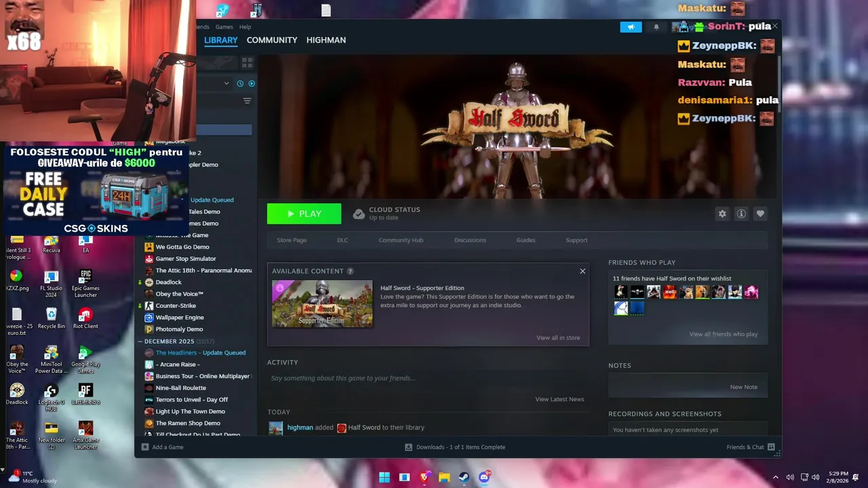Select Gamer Stop Simulator in library
This screenshot has width=868, height=488.
coord(186,259)
